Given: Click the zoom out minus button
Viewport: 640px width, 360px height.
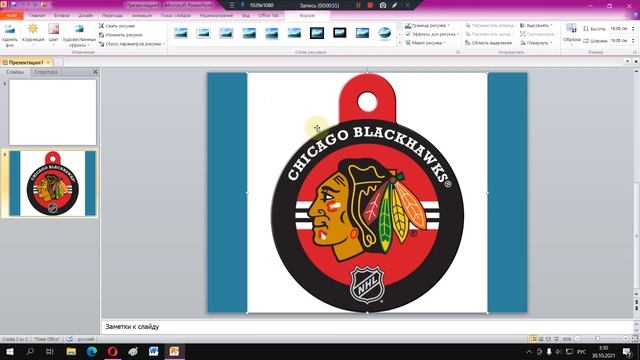Looking at the screenshot, I should [x=578, y=339].
